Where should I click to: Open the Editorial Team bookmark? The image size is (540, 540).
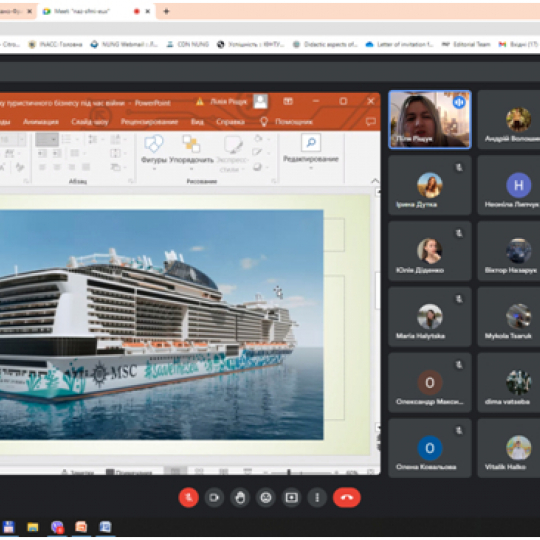466,44
